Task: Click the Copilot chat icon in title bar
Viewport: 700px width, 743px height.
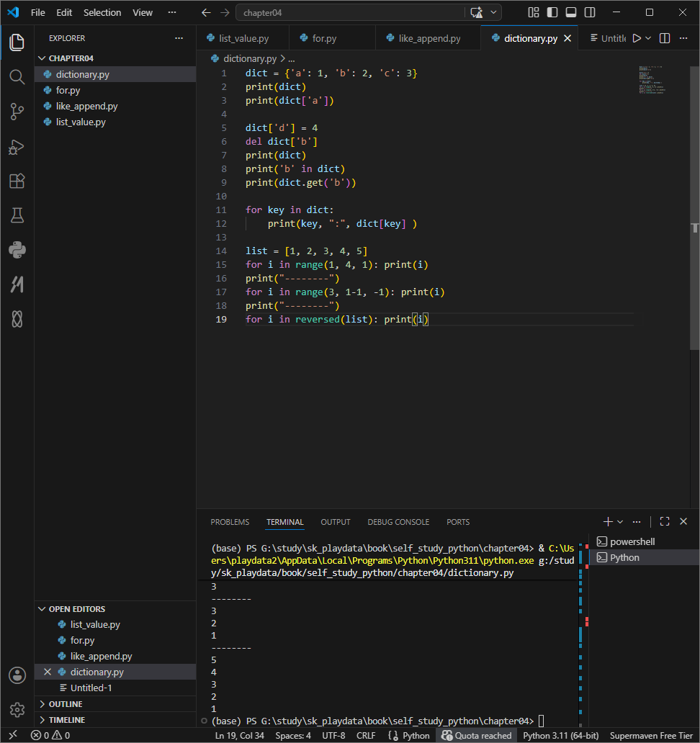Action: (x=476, y=12)
